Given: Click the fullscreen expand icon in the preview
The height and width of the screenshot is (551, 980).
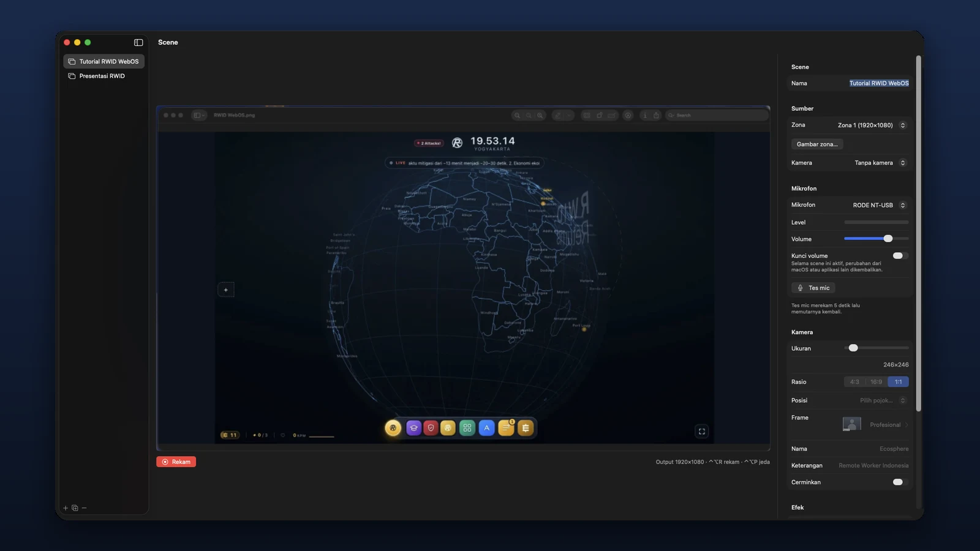Looking at the screenshot, I should 702,431.
